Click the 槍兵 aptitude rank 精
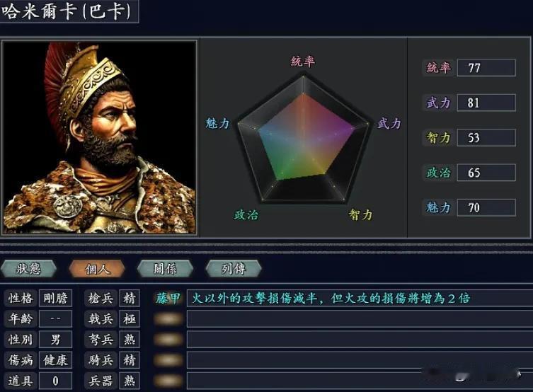This screenshot has height=392, width=533. click(x=130, y=299)
